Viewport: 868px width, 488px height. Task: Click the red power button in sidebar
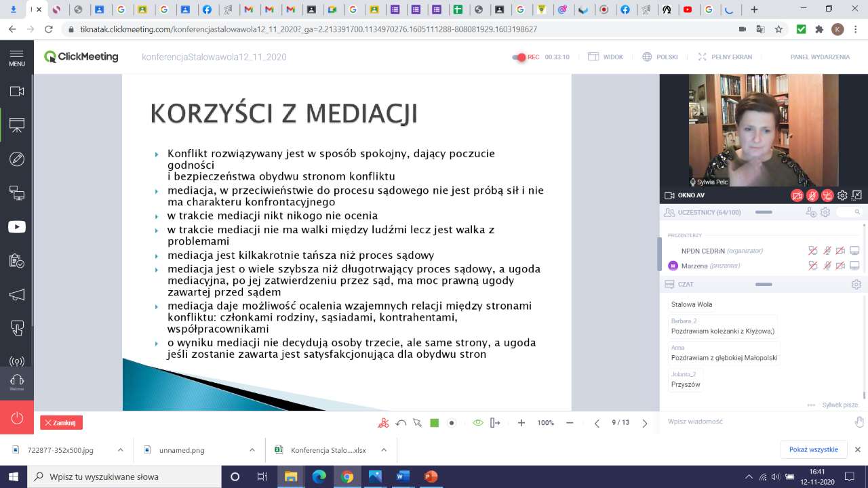pyautogui.click(x=16, y=418)
